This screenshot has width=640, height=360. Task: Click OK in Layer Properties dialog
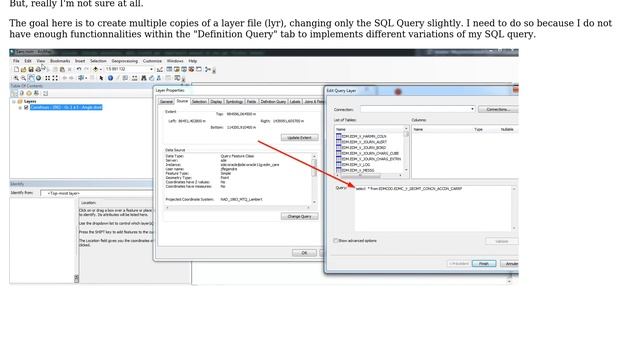pos(304,253)
